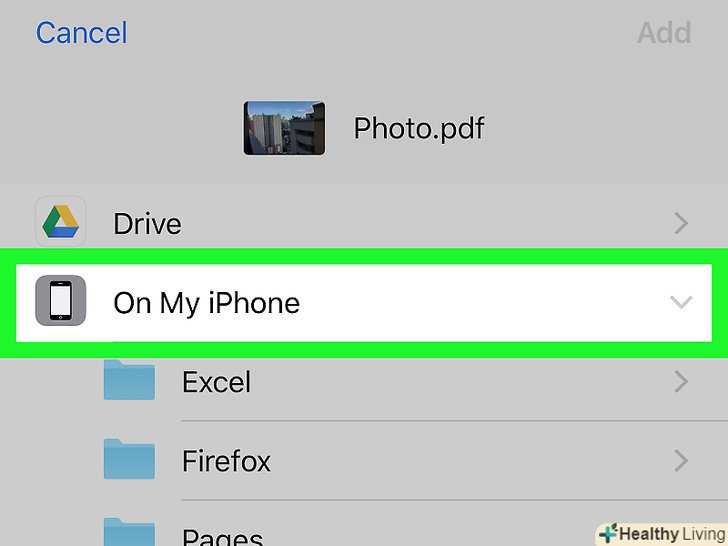The image size is (728, 546).
Task: Collapse the On My iPhone section chevron
Action: [680, 302]
